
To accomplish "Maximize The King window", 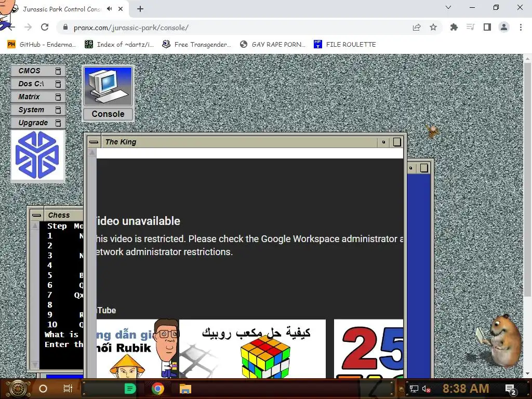I will click(x=397, y=142).
